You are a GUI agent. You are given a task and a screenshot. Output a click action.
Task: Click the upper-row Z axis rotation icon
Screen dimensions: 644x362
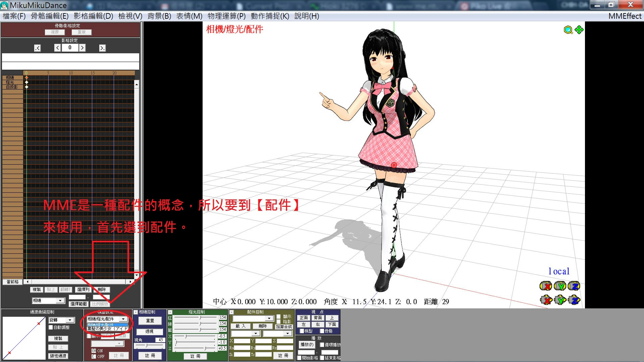point(574,286)
